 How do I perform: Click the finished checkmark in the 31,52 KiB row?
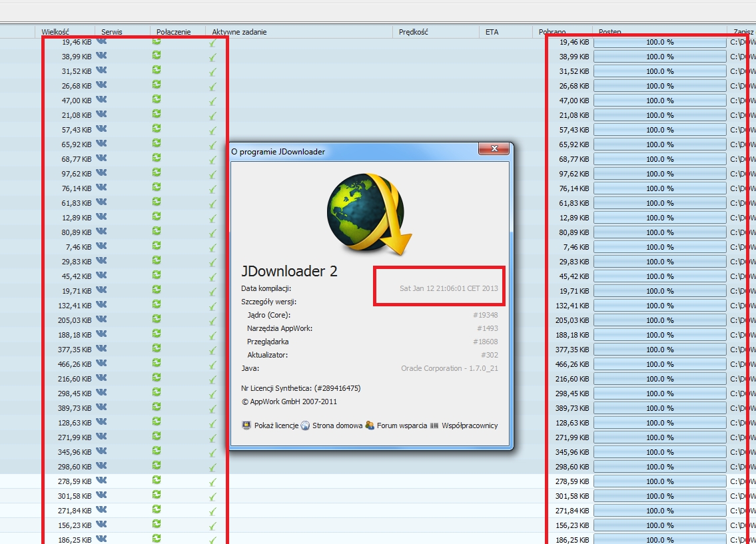coord(212,73)
